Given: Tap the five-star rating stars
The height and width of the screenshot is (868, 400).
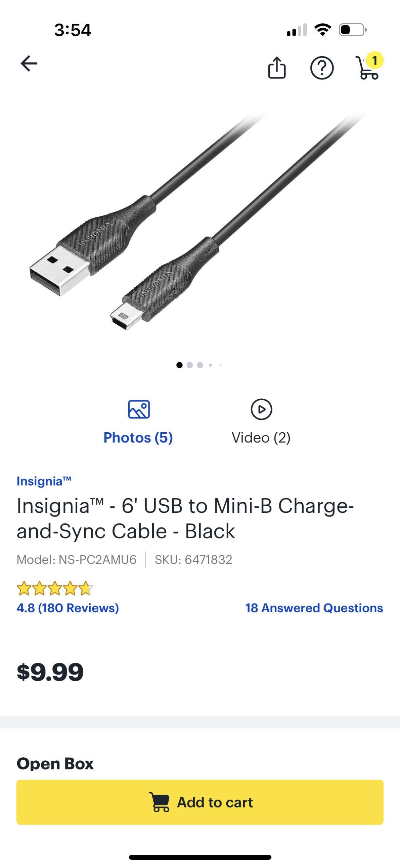Looking at the screenshot, I should pyautogui.click(x=54, y=589).
